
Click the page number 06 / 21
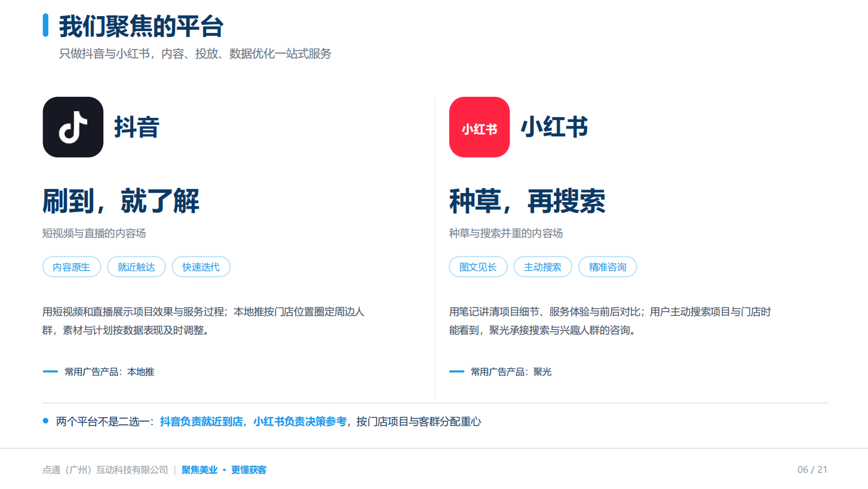[x=812, y=470]
